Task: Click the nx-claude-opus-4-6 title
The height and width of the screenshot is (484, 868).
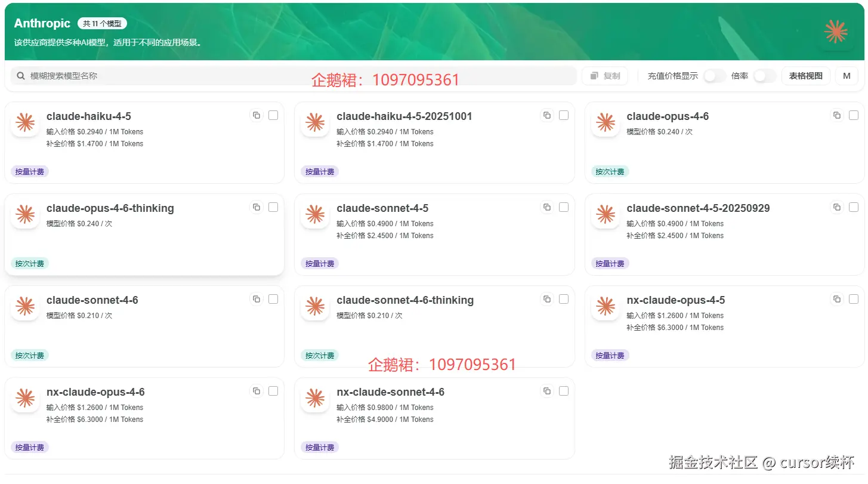Action: click(x=95, y=392)
